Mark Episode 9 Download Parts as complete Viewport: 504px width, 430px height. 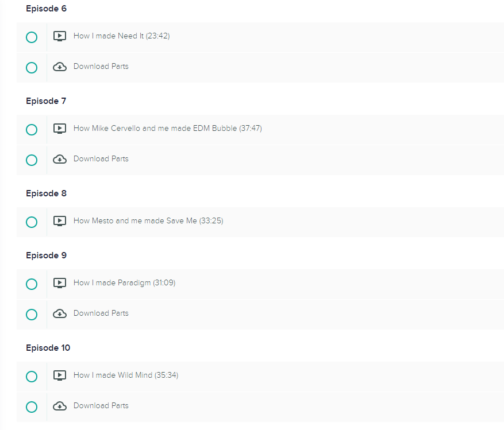coord(32,315)
